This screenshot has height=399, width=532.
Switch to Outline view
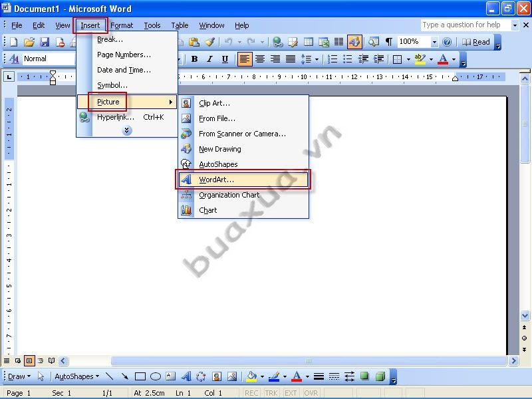[41, 360]
